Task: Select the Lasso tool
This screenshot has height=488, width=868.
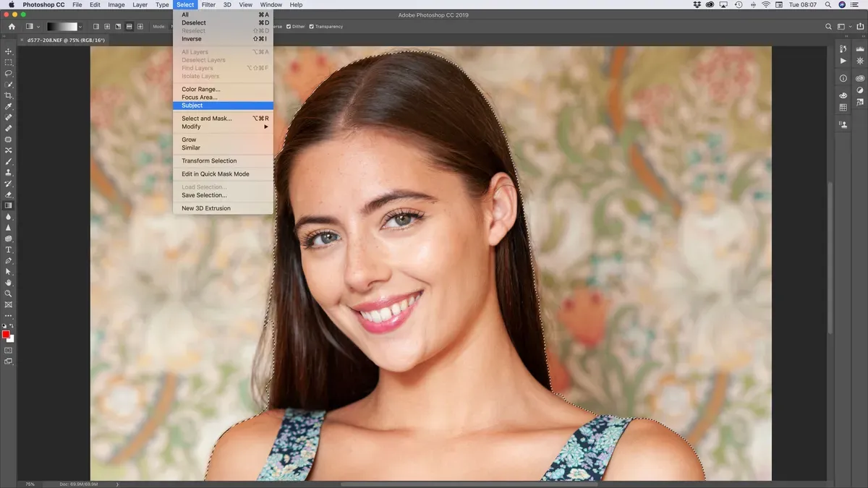Action: 9,73
